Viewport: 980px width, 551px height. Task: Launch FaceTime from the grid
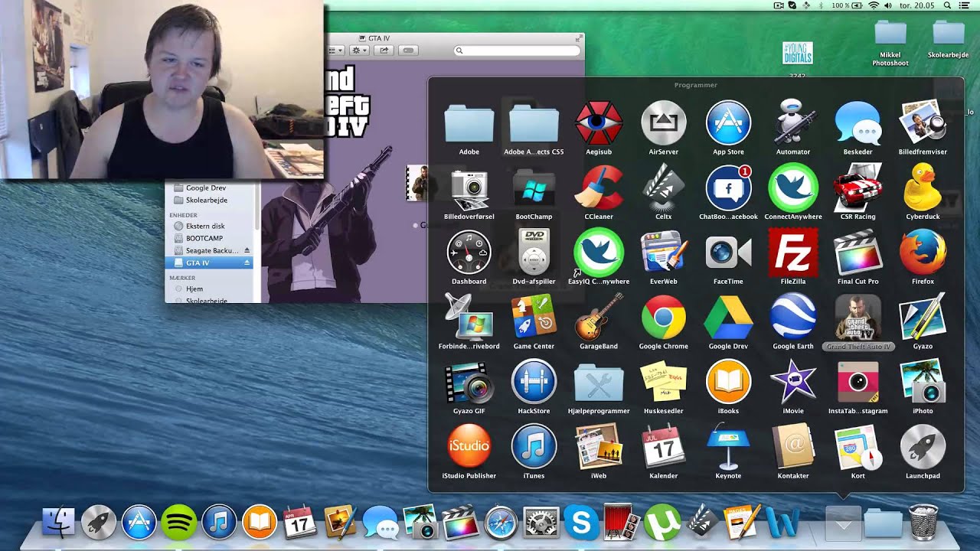728,253
